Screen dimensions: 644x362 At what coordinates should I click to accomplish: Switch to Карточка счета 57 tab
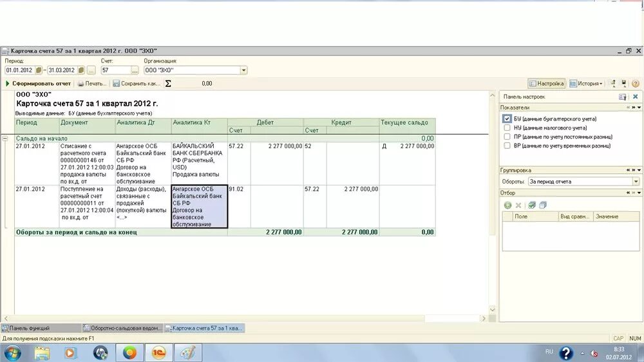coord(204,328)
